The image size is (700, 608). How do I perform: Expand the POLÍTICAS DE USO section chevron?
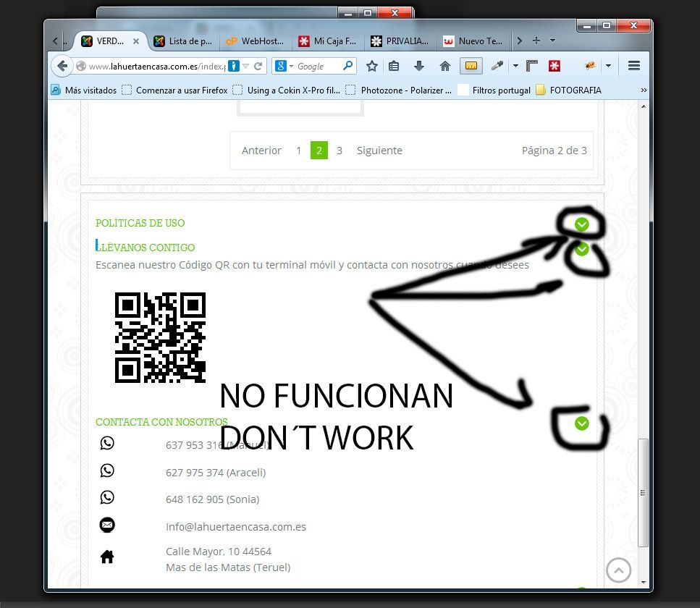coord(582,224)
